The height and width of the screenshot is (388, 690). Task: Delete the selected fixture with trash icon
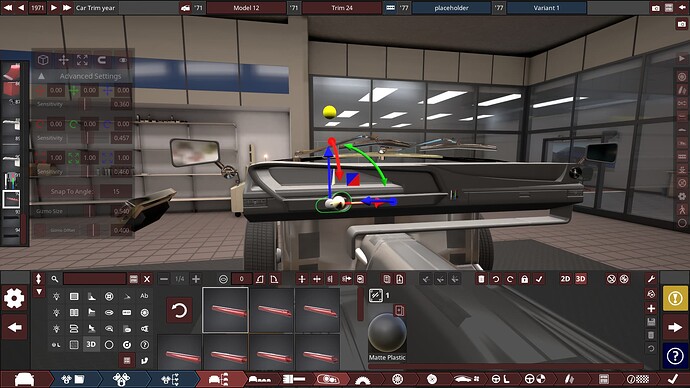pyautogui.click(x=481, y=279)
